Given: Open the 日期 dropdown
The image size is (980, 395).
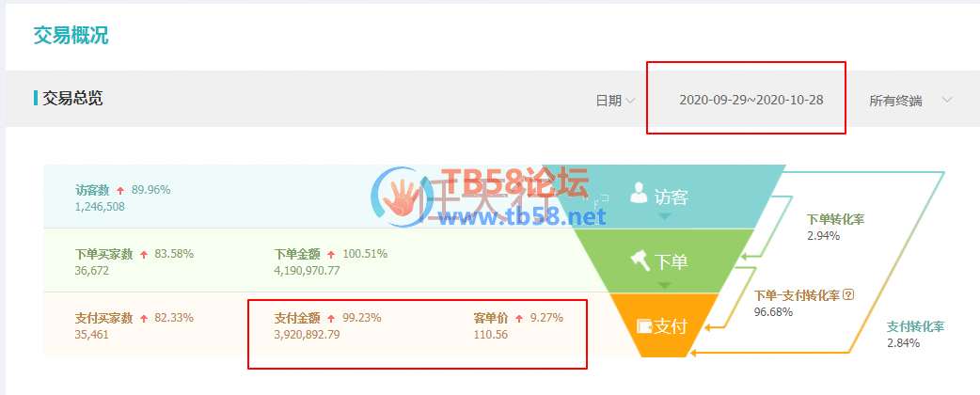Looking at the screenshot, I should pos(616,101).
